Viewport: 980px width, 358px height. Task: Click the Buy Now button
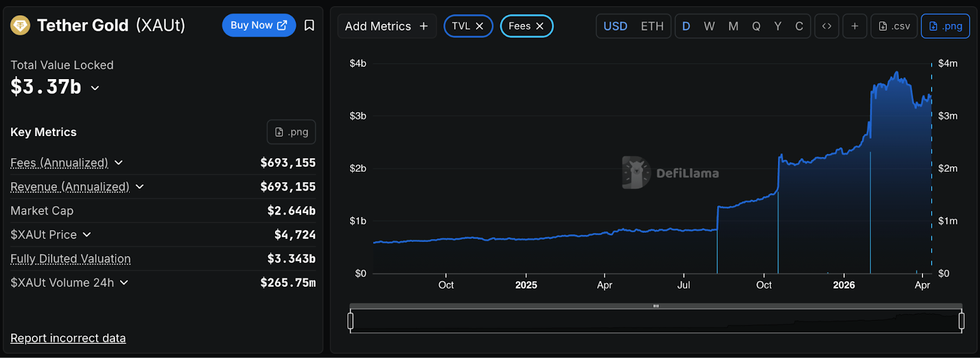tap(258, 25)
